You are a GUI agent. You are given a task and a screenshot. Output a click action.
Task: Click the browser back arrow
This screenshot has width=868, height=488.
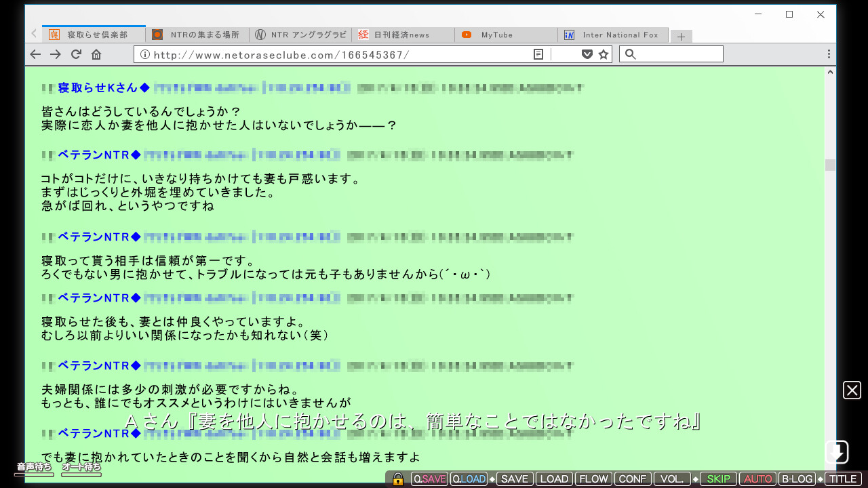click(x=35, y=54)
